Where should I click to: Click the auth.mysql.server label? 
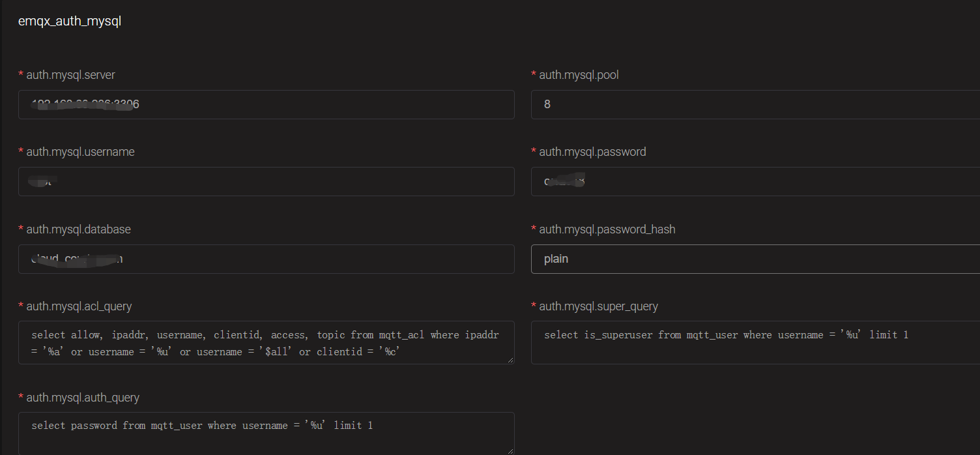(70, 75)
